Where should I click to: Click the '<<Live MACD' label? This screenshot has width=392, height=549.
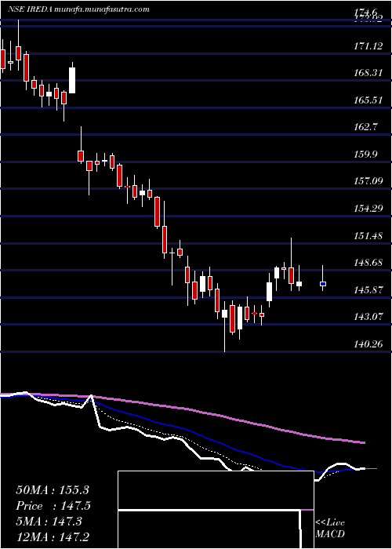pyautogui.click(x=330, y=529)
